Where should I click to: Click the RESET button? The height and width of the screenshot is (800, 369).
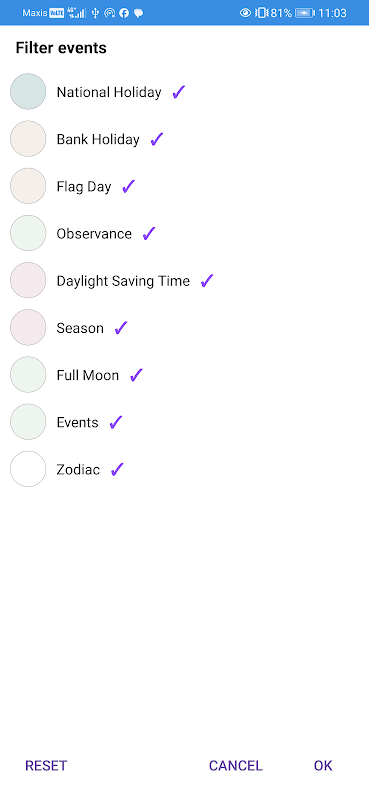tap(46, 765)
